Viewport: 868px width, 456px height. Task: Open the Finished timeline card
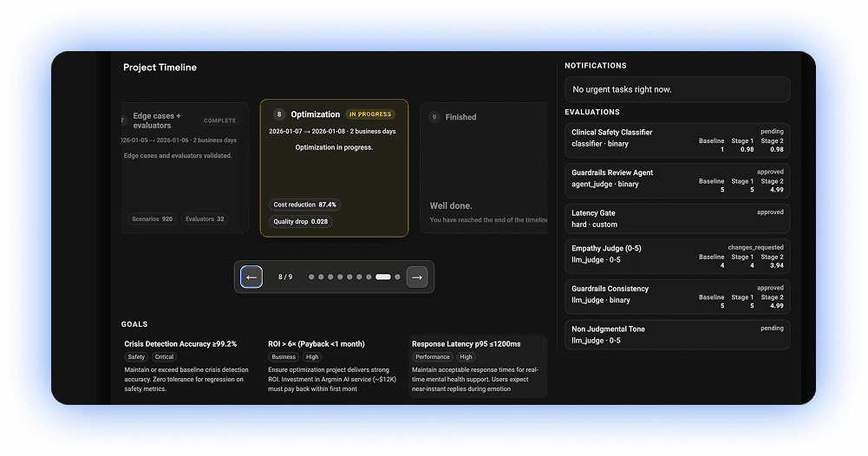pos(484,168)
